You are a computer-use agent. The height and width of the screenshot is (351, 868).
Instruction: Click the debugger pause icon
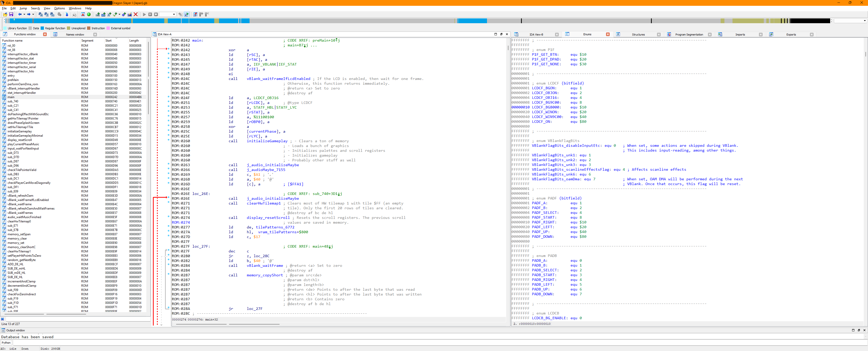[150, 14]
